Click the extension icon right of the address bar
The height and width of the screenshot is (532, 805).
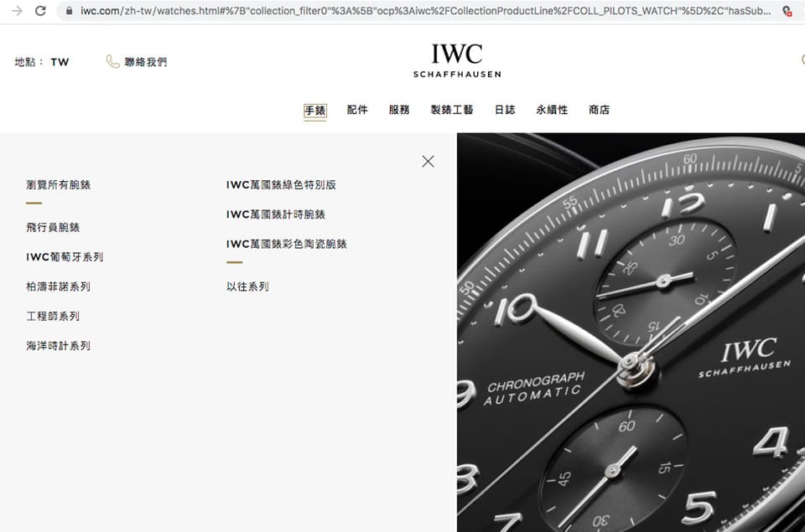[787, 11]
